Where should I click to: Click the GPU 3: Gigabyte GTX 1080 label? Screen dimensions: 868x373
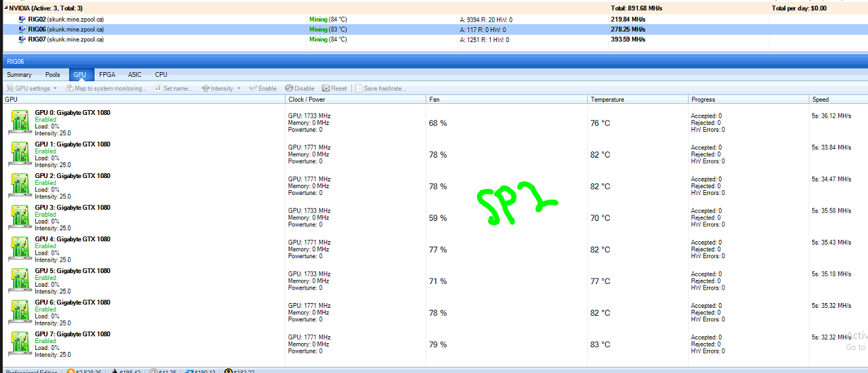(x=73, y=207)
